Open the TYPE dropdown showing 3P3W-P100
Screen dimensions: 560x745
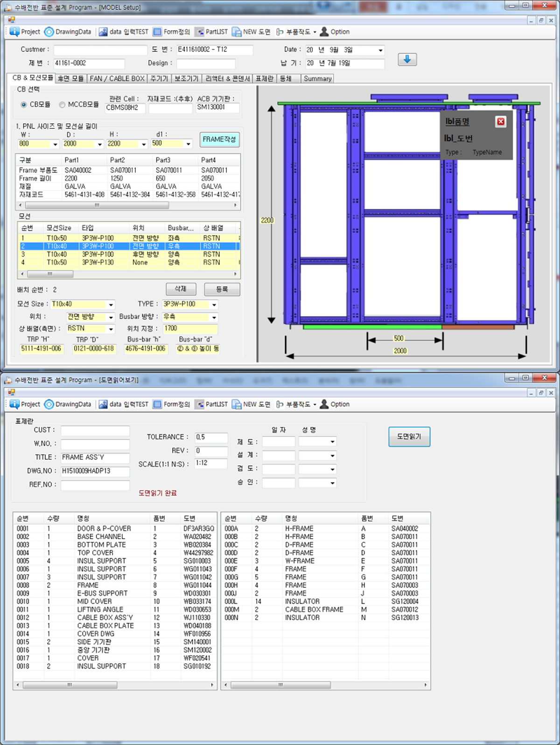point(214,305)
